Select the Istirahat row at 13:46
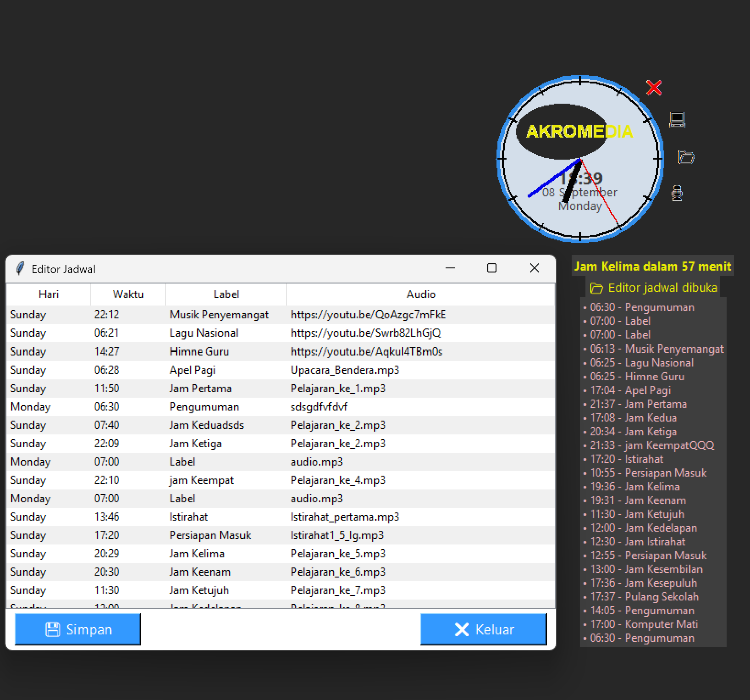The height and width of the screenshot is (700, 750). point(188,517)
